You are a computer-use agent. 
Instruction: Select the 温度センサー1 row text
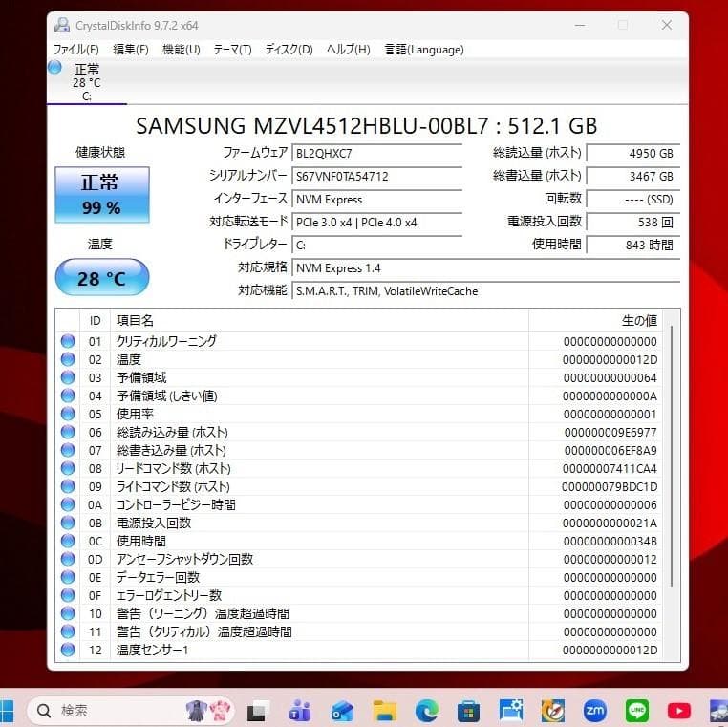click(152, 650)
